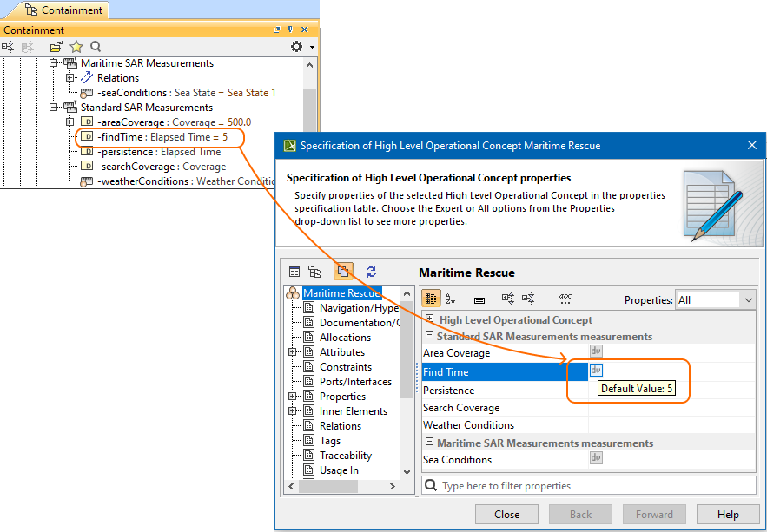Float the Containment panel with the undock icon
Image resolution: width=767 pixels, height=532 pixels.
tap(277, 30)
